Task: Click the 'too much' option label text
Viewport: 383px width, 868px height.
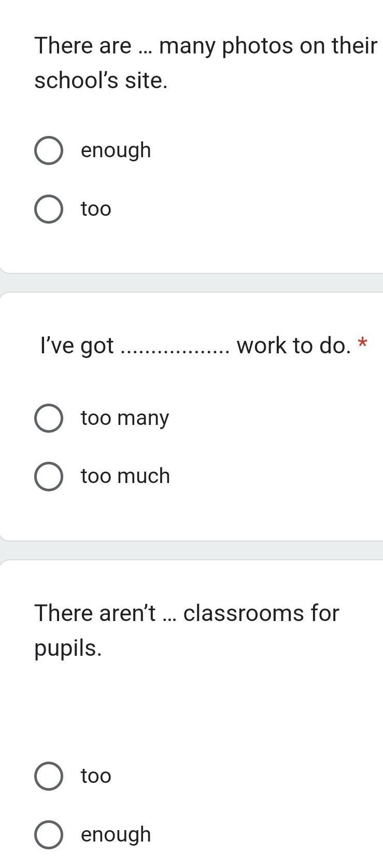Action: click(x=125, y=476)
